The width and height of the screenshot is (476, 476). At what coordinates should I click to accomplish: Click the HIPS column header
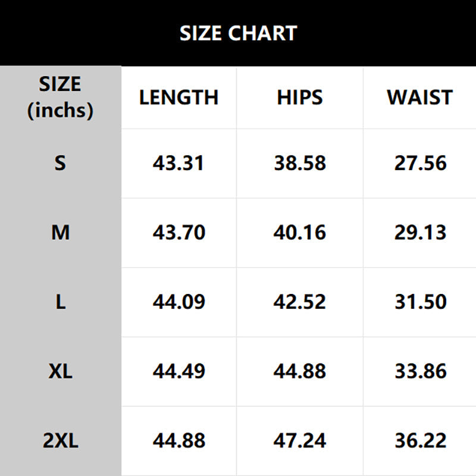coord(300,98)
